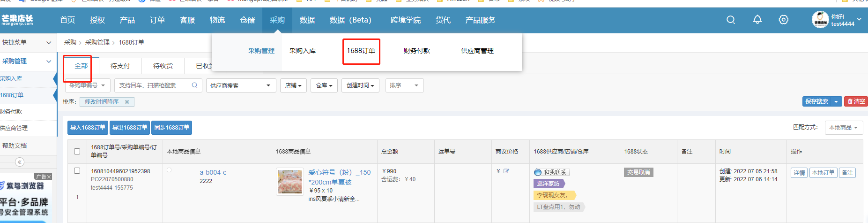868x223 pixels.
Task: Click 采购管理 in the breadcrumb
Action: coord(97,42)
